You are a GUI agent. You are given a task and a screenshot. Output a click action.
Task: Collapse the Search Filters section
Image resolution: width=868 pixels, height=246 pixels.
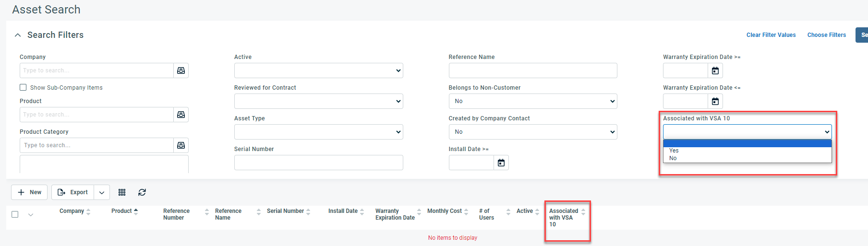coord(18,35)
